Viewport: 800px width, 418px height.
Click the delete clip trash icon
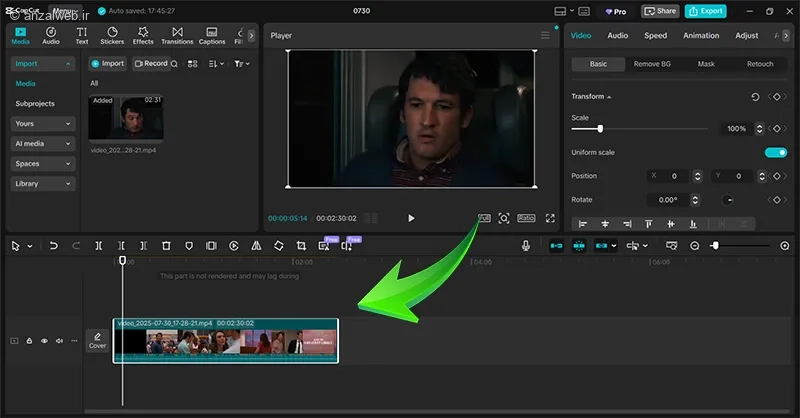[x=166, y=245]
